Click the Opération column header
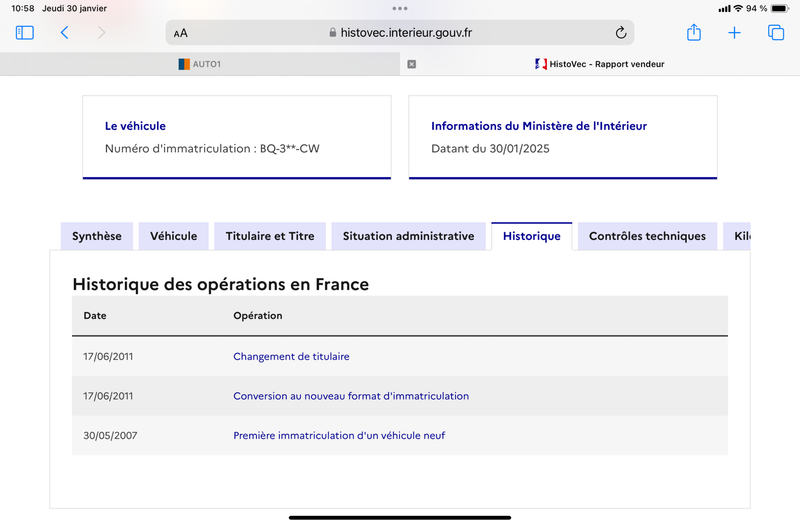The height and width of the screenshot is (525, 800). point(258,316)
